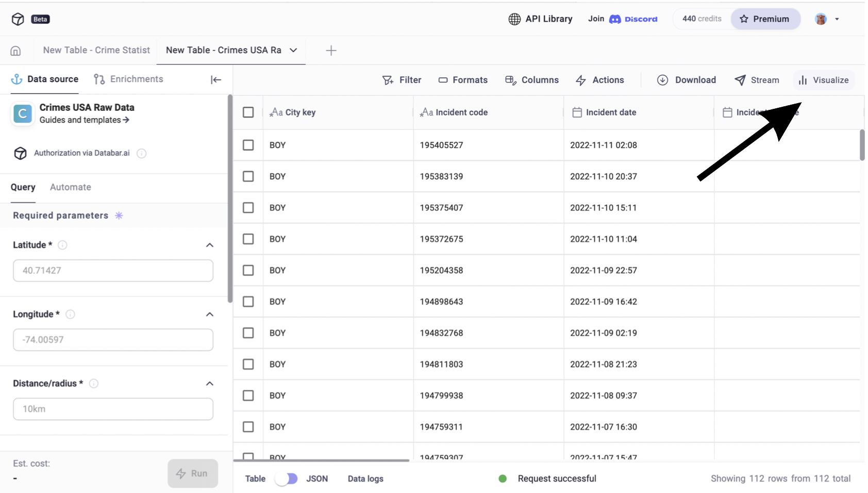Select the Query tab
868x493 pixels.
pos(23,187)
